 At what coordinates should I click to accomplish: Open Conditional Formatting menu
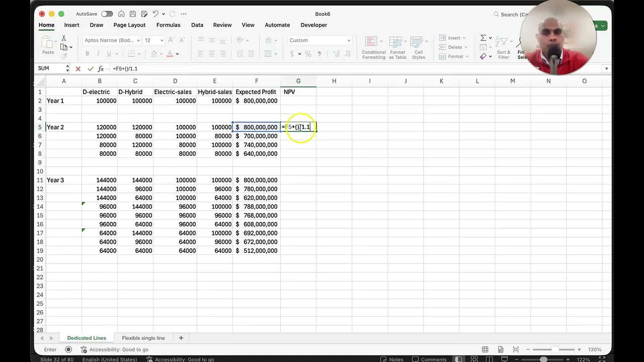pyautogui.click(x=374, y=48)
